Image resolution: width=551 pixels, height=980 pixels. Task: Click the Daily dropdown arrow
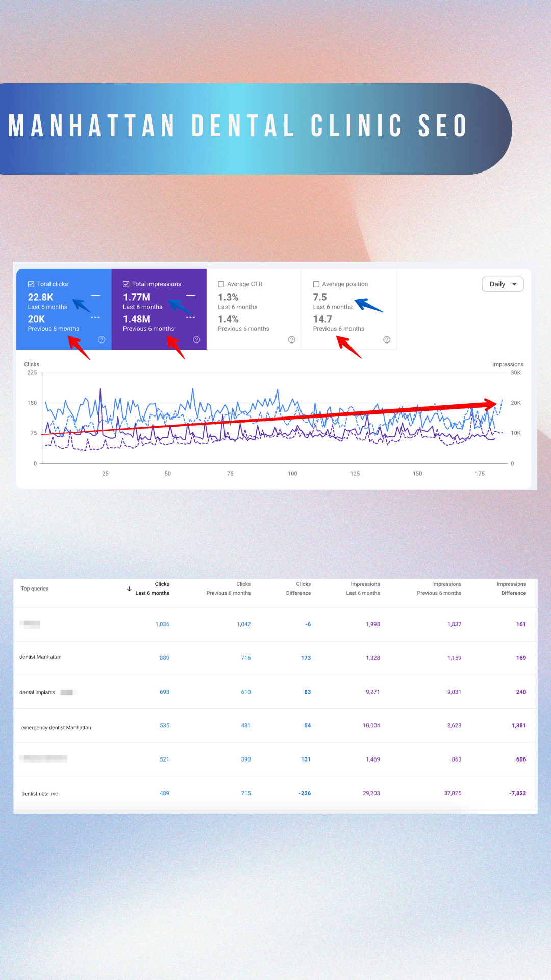click(514, 284)
